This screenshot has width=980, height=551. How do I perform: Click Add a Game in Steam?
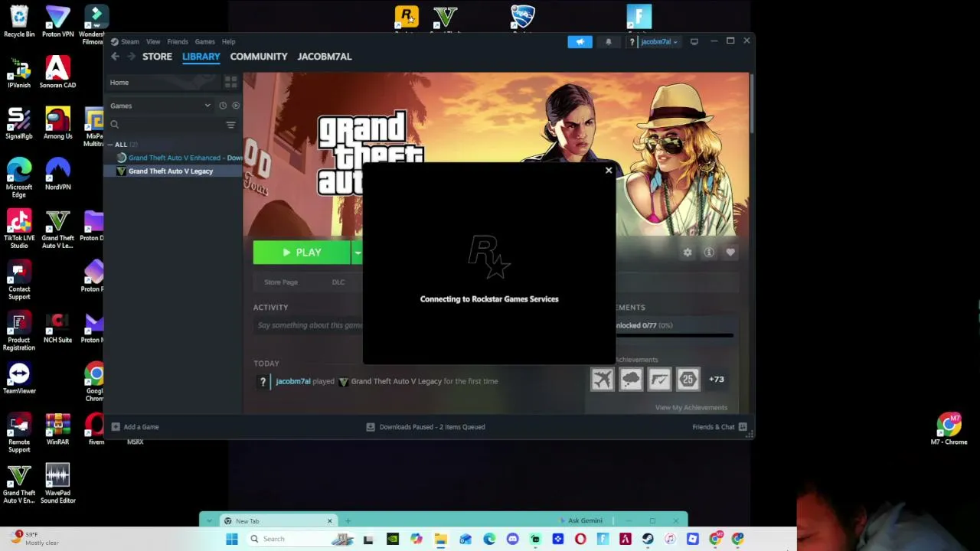(136, 427)
